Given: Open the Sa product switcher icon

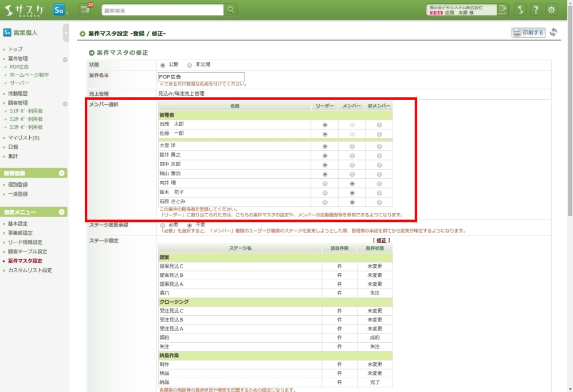Looking at the screenshot, I should (x=59, y=10).
